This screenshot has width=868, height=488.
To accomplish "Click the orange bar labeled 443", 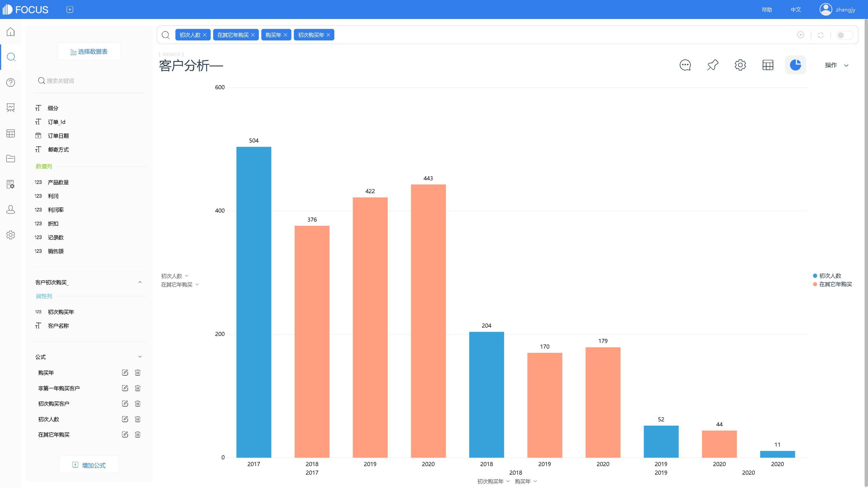I will point(428,321).
